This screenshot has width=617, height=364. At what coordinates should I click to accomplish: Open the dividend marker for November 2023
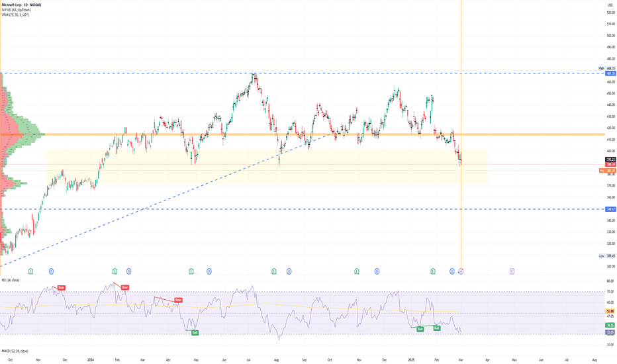tap(51, 271)
